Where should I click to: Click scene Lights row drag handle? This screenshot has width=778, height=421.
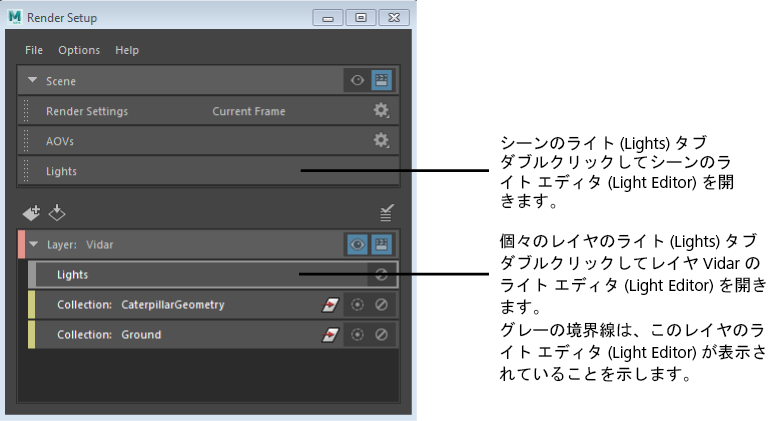pos(26,171)
